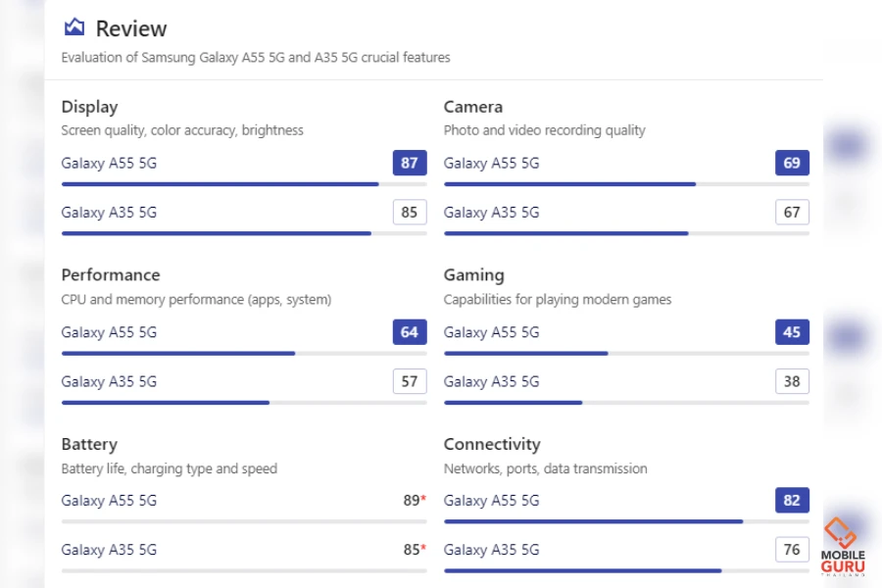Click the Galaxy A55 battery score 89
Viewport: 882px width, 588px height.
(413, 501)
